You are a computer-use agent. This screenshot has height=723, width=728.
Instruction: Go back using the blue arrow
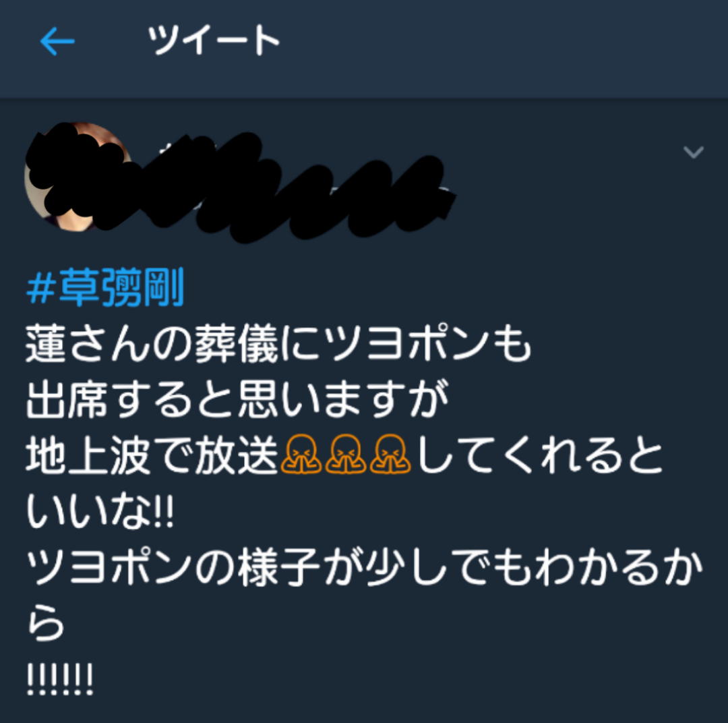57,41
